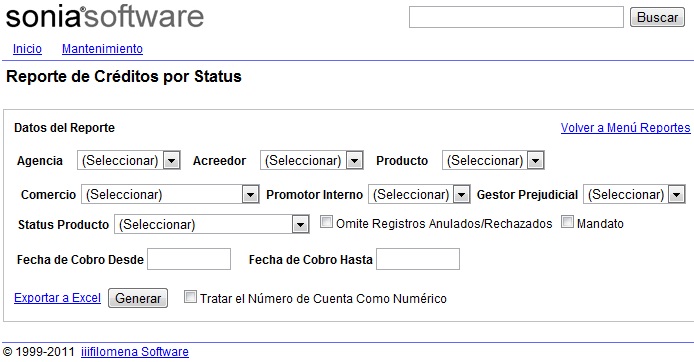Click the Exportar a Excel link
Screen dimensions: 694x362
(x=58, y=298)
